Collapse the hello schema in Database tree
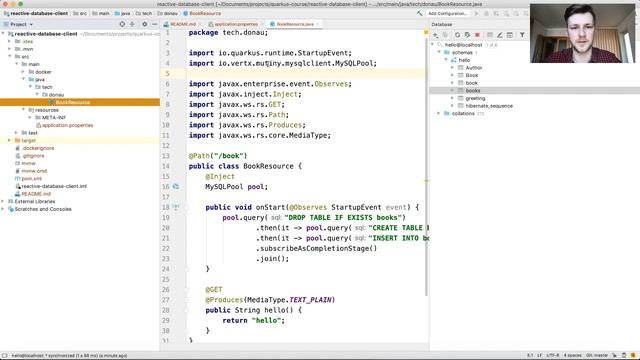 tap(446, 60)
